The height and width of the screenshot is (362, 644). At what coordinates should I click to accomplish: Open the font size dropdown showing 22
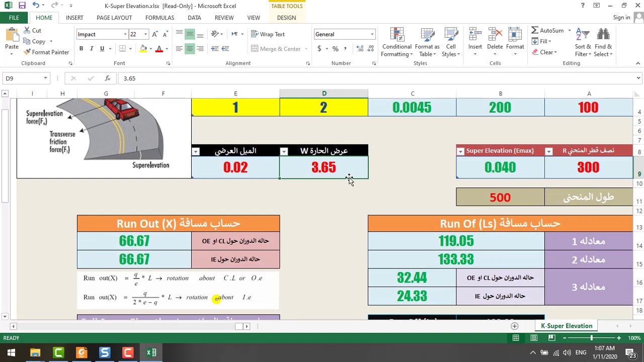coord(145,34)
